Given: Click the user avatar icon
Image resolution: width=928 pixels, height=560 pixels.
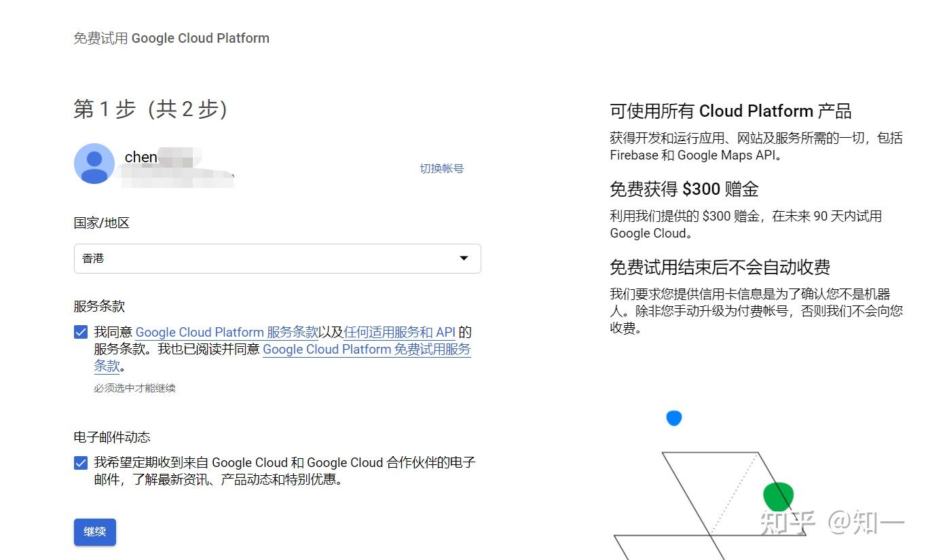Looking at the screenshot, I should pyautogui.click(x=94, y=164).
